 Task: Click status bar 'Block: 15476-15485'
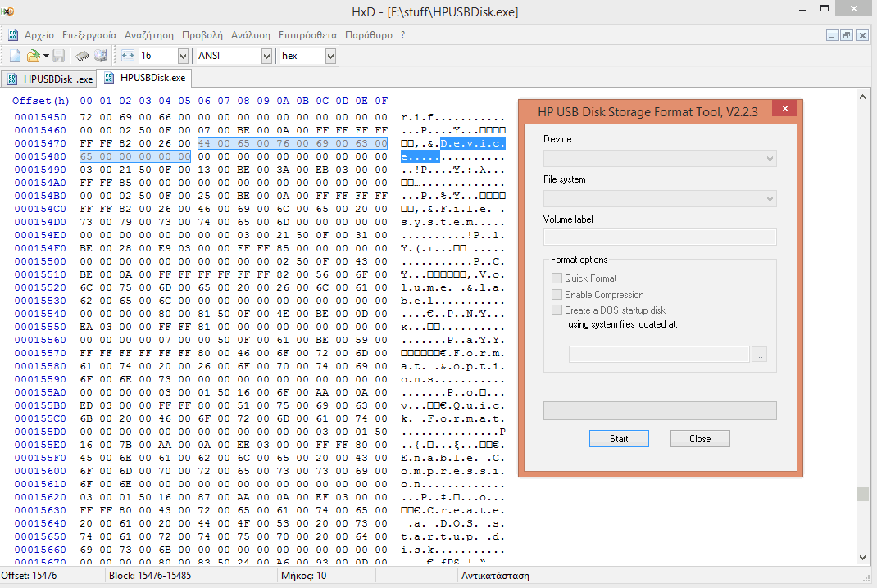(x=150, y=576)
